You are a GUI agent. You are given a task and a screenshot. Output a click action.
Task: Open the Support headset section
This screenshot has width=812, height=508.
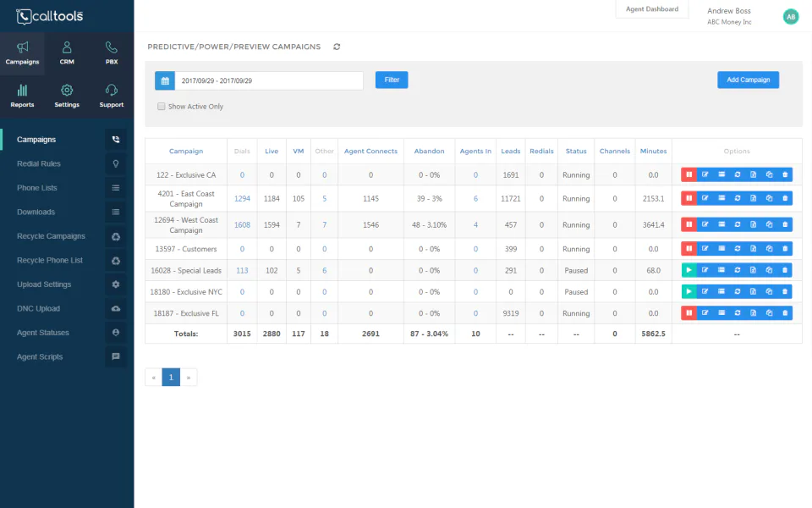112,97
